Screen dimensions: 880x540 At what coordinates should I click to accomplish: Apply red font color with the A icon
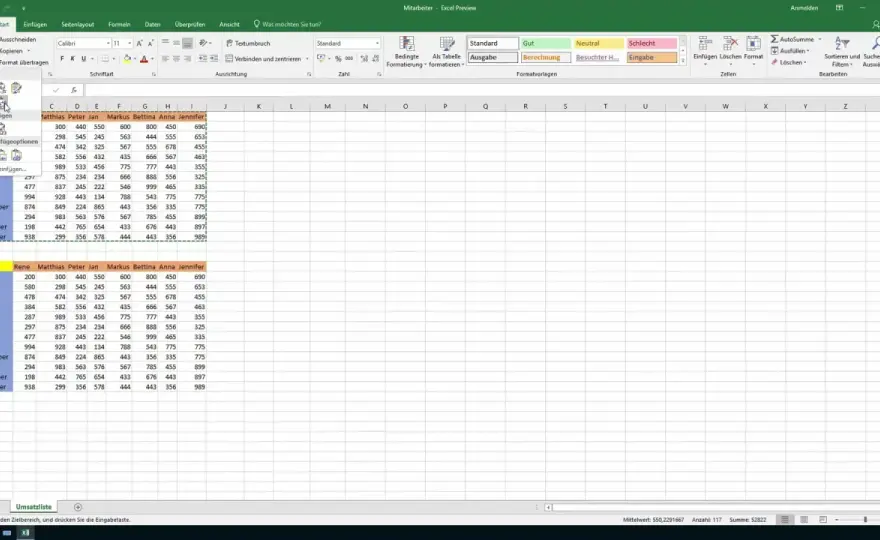pos(144,59)
